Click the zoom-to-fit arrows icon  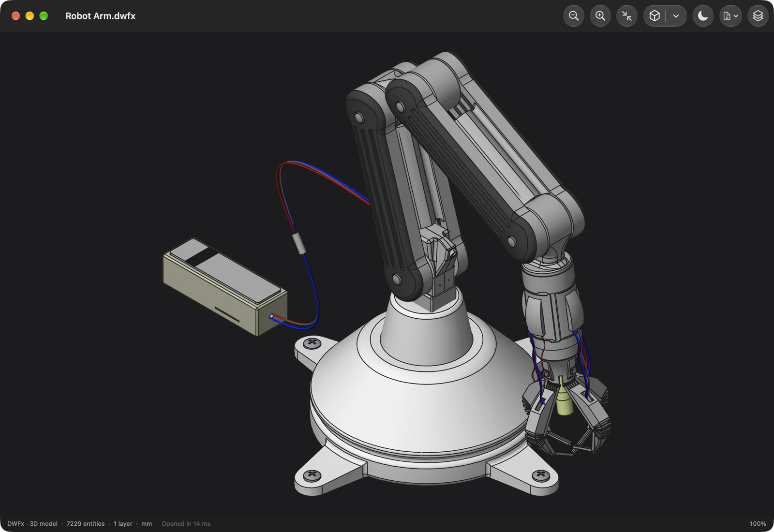coord(627,16)
